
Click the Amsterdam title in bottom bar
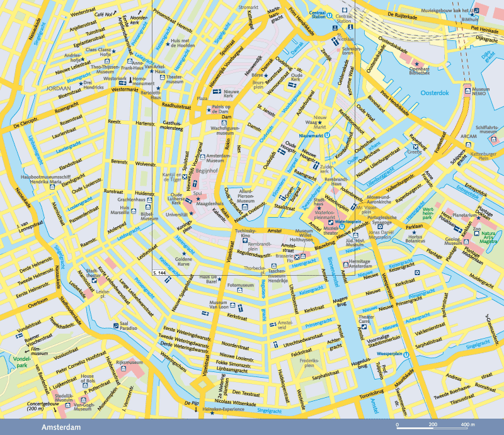tap(60, 427)
